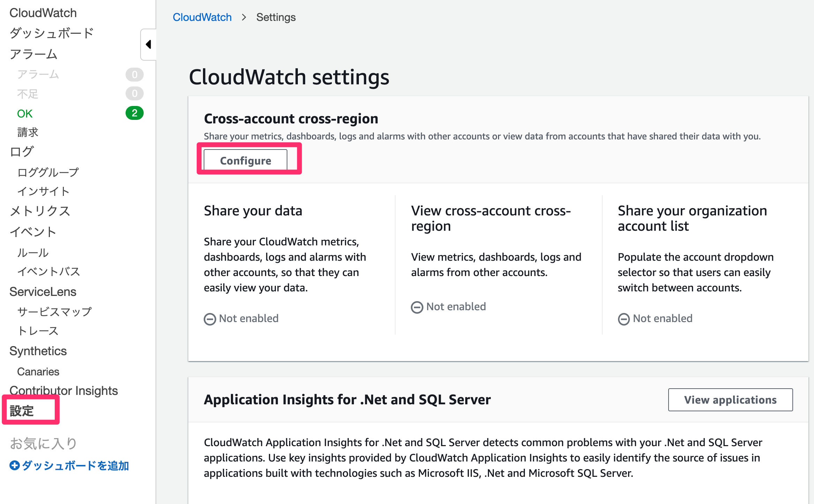Select the OK alarm state item
Viewport: 814px width, 504px height.
tap(25, 113)
